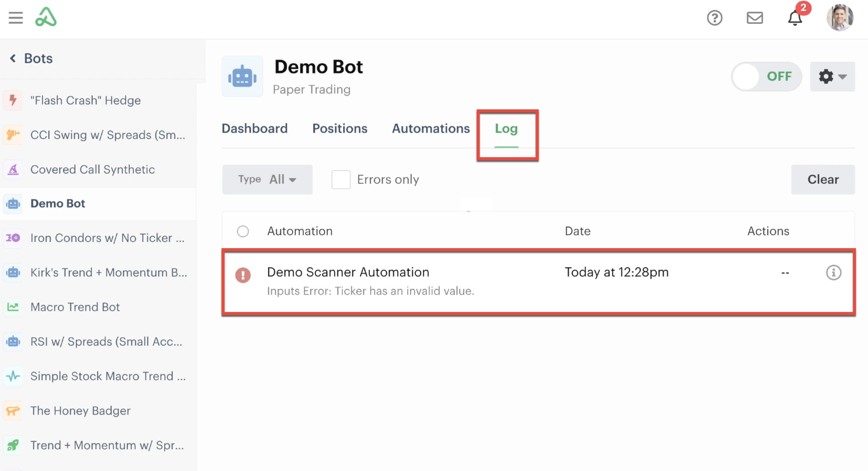The width and height of the screenshot is (868, 471).
Task: Click the Macro Trend Bot chart icon
Action: click(13, 307)
